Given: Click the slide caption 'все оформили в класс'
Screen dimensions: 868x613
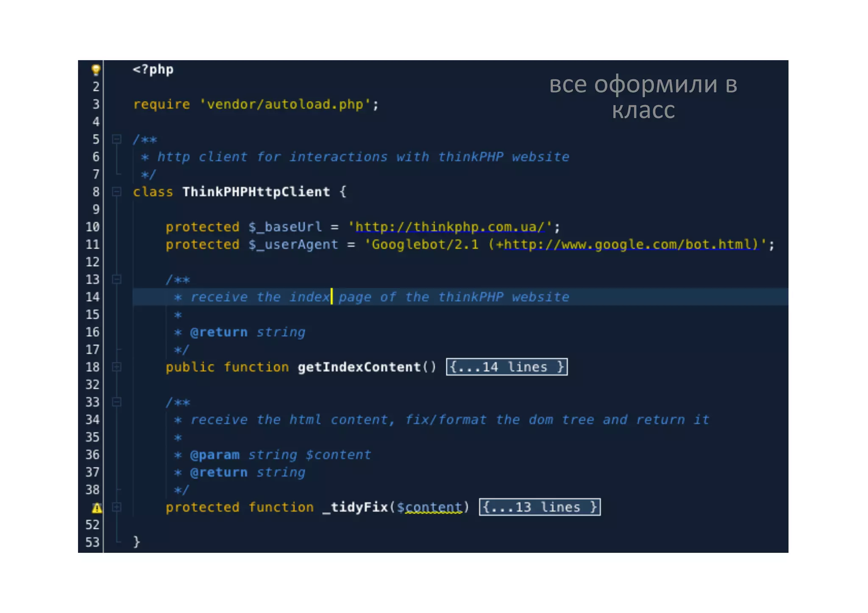Looking at the screenshot, I should 643,97.
